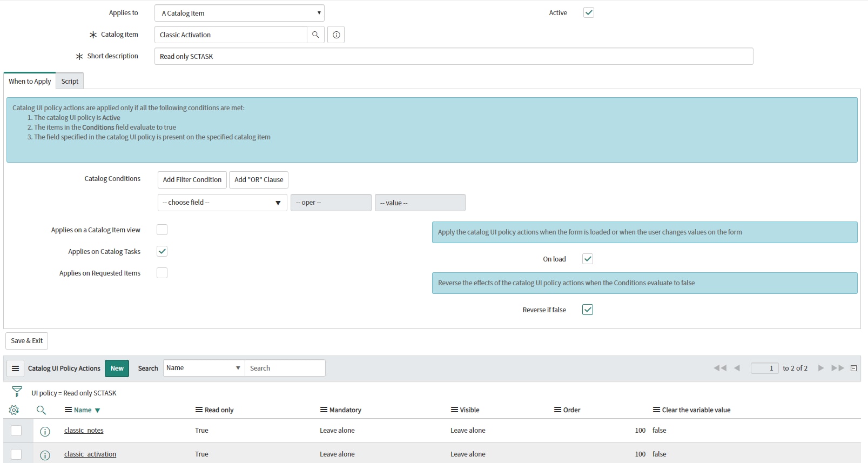The image size is (868, 463).
Task: Enable Applies on Requested Items checkbox
Action: [x=162, y=273]
